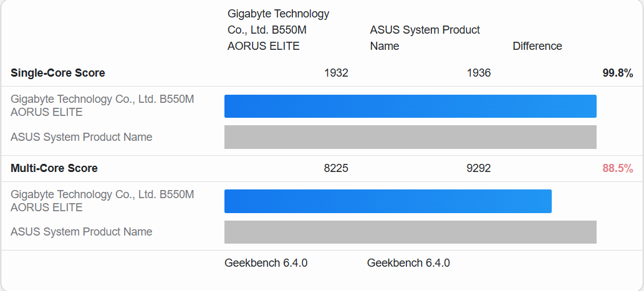Click the Multi-Core Score row label
The height and width of the screenshot is (291, 644).
pos(54,168)
